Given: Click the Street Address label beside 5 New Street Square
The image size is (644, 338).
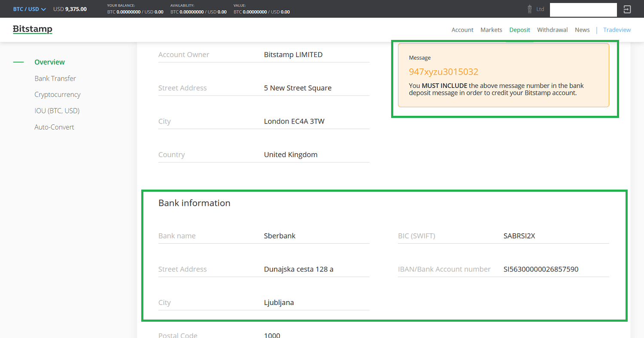Looking at the screenshot, I should point(182,88).
